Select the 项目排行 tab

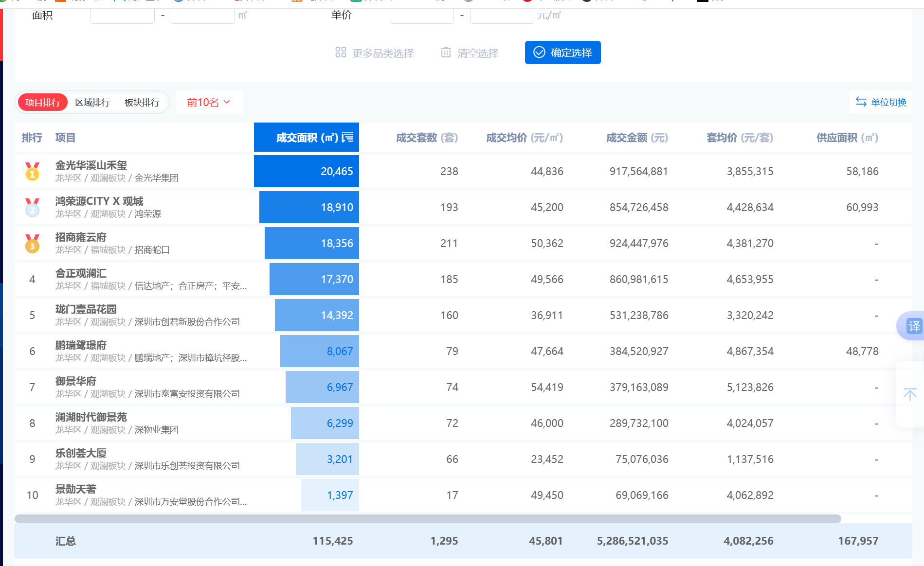[x=42, y=102]
